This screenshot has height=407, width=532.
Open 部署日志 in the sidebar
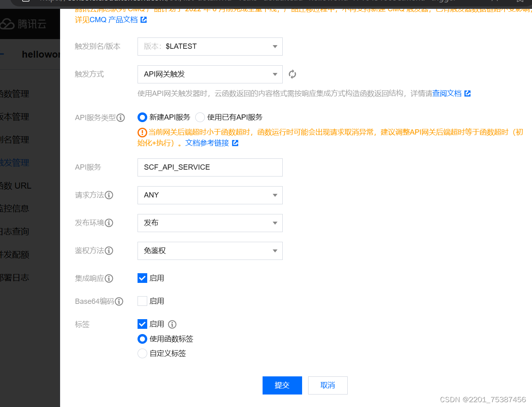pos(15,278)
